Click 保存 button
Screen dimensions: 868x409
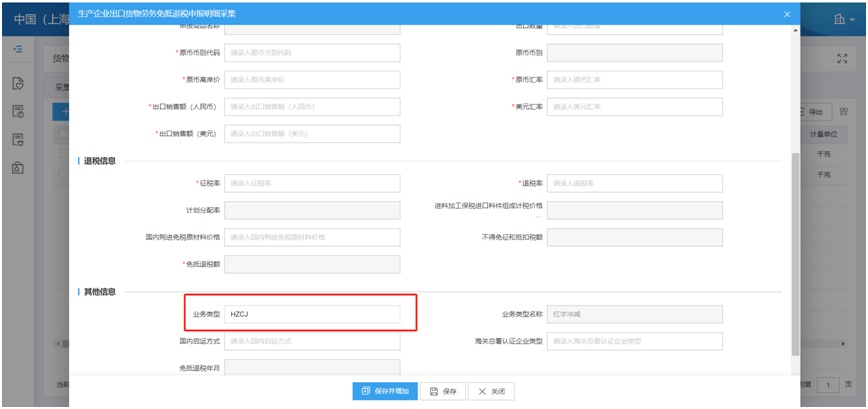[x=443, y=391]
